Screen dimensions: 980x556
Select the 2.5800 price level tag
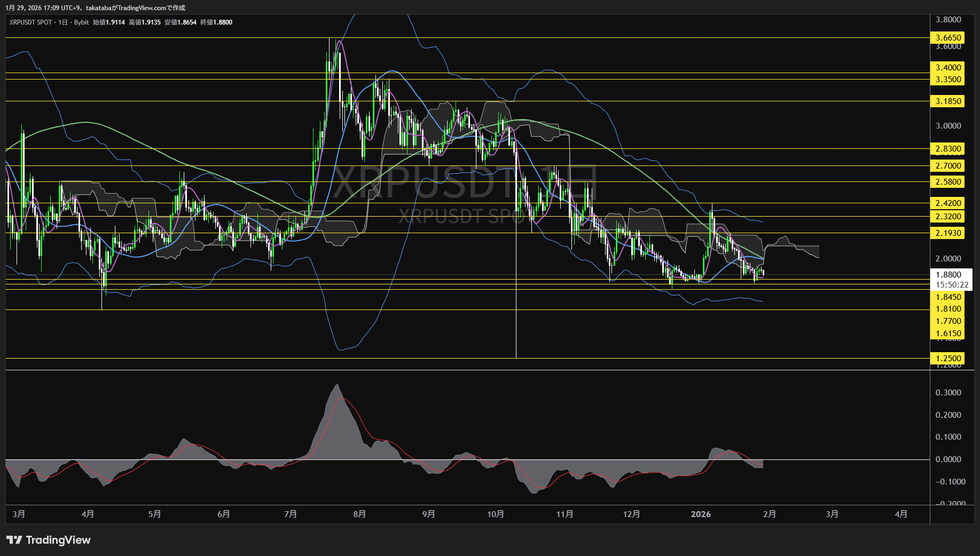click(948, 182)
